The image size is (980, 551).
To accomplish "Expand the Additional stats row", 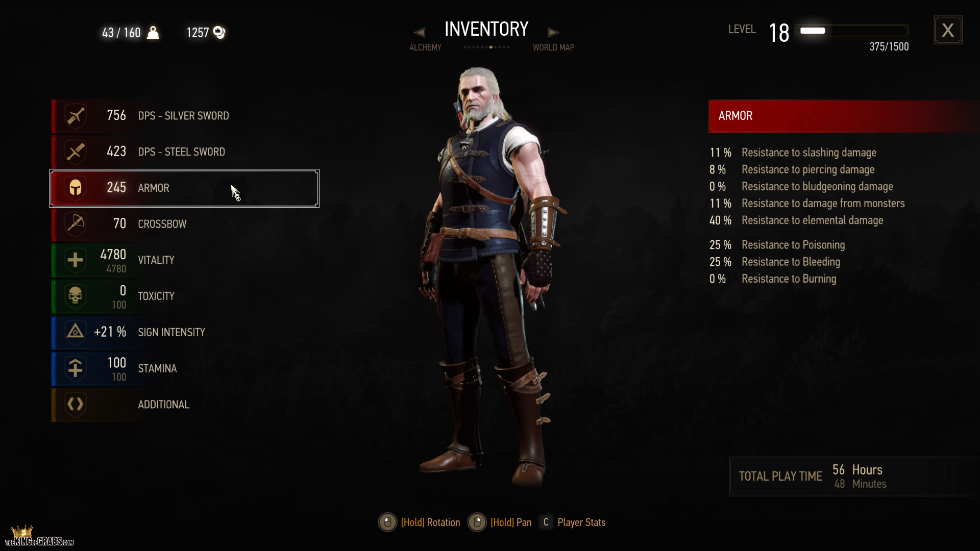I will pyautogui.click(x=185, y=405).
